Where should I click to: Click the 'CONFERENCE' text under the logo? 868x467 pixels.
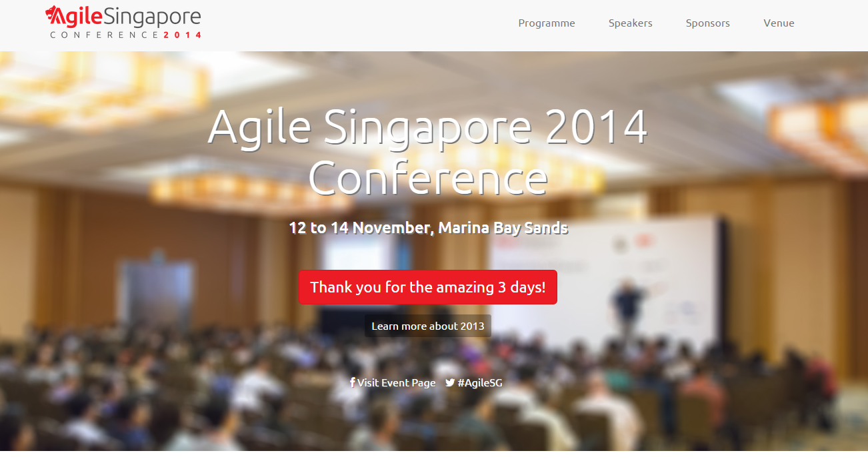tap(105, 35)
